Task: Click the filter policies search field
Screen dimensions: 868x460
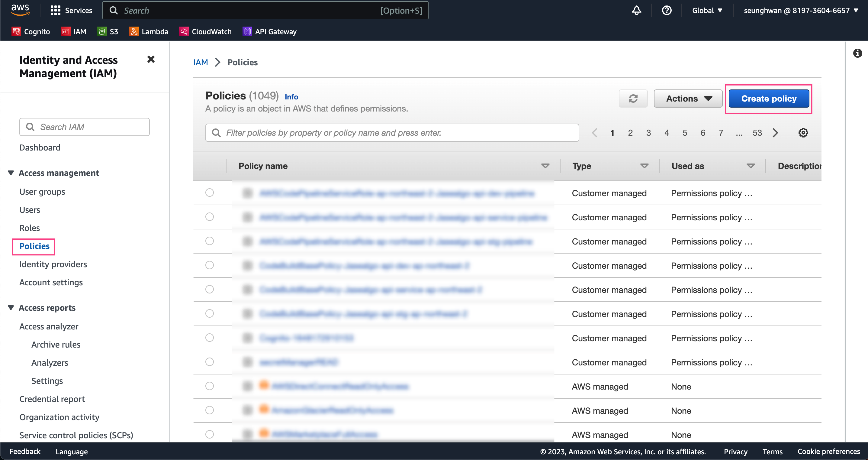Action: point(392,133)
